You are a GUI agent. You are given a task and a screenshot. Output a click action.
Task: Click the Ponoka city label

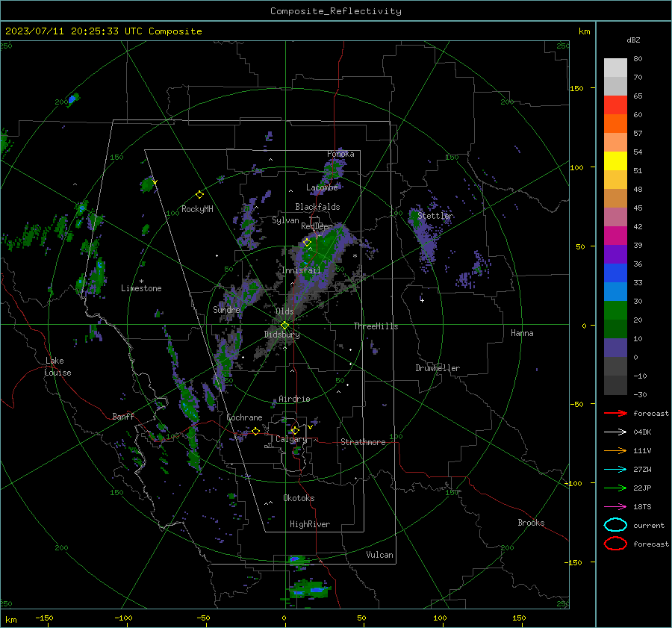pyautogui.click(x=340, y=154)
